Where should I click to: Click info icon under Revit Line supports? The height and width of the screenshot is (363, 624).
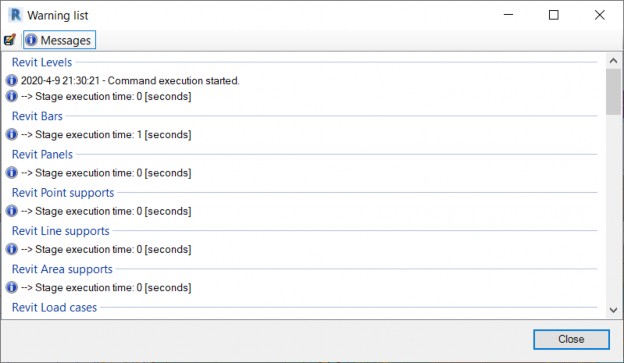click(12, 249)
